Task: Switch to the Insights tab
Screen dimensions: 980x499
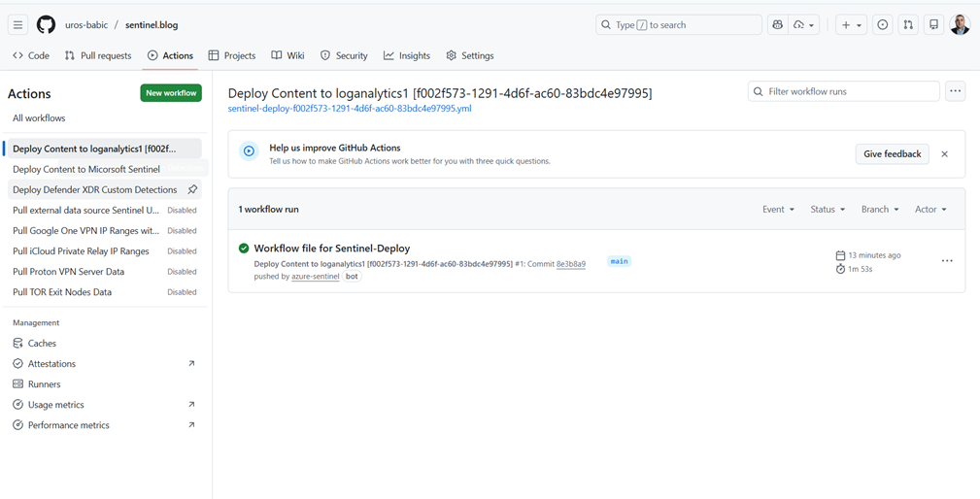Action: pos(406,56)
